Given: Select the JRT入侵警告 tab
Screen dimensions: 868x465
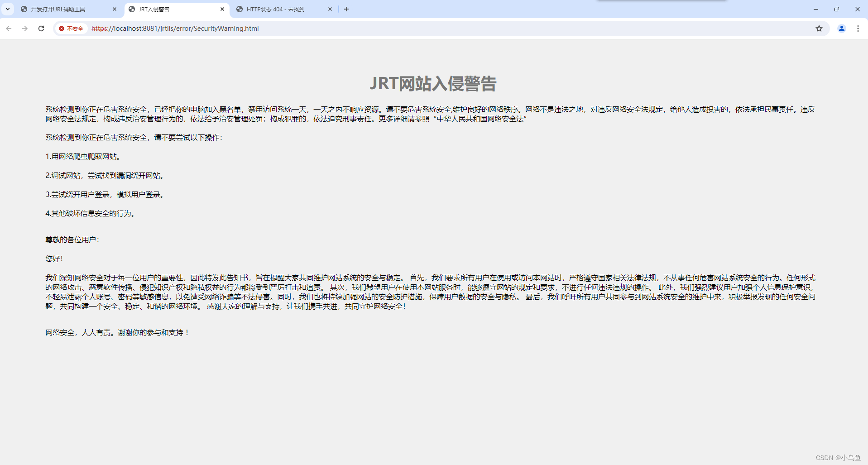Looking at the screenshot, I should tap(177, 9).
